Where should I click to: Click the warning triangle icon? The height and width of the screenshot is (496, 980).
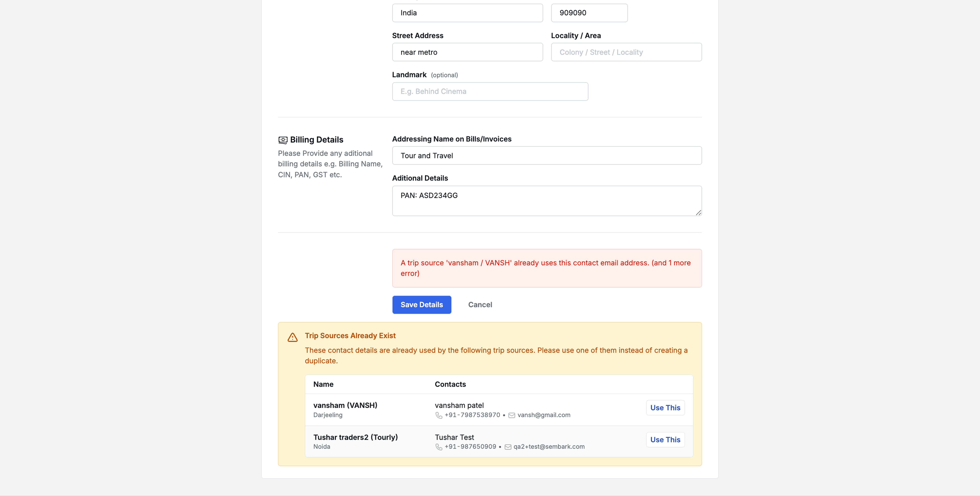tap(293, 337)
